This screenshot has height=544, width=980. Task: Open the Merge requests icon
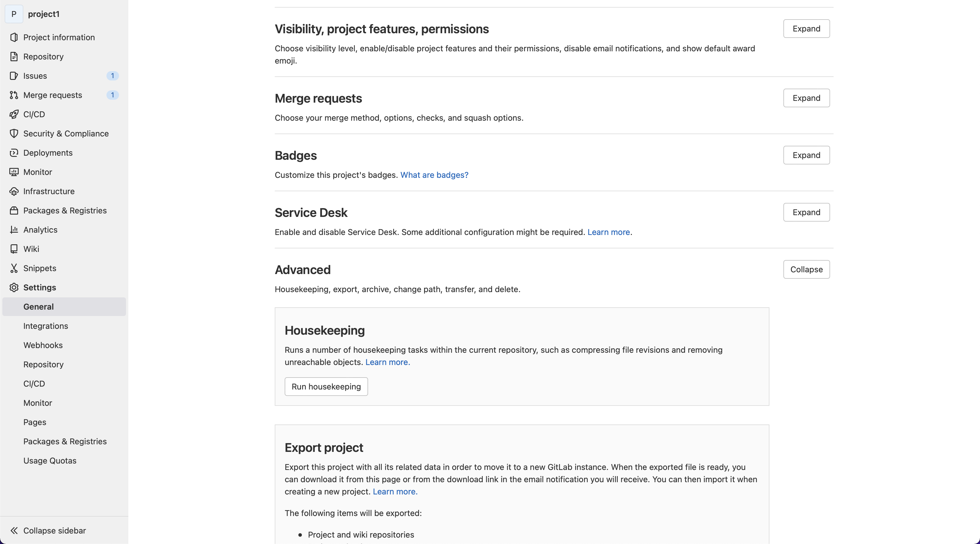(x=14, y=95)
